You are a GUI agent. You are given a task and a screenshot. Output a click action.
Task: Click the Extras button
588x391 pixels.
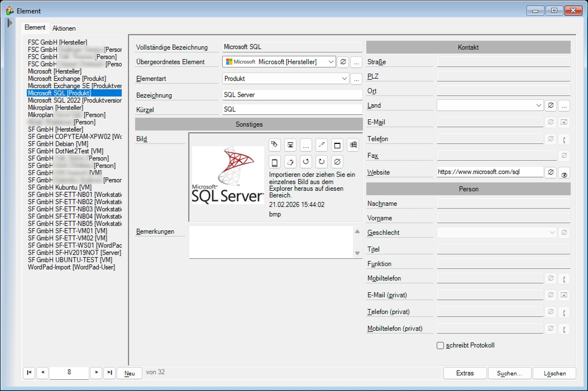click(x=465, y=373)
